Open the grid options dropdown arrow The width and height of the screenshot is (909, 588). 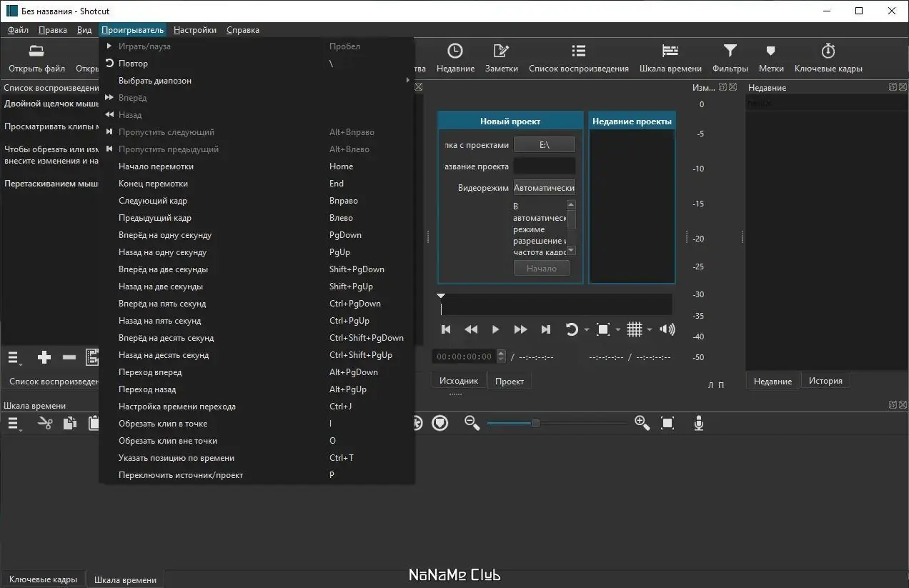click(x=650, y=330)
